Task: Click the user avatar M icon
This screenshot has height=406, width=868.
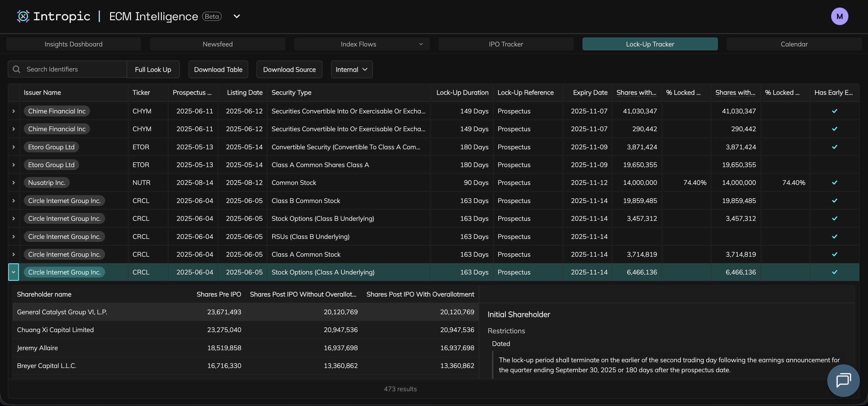Action: tap(839, 16)
